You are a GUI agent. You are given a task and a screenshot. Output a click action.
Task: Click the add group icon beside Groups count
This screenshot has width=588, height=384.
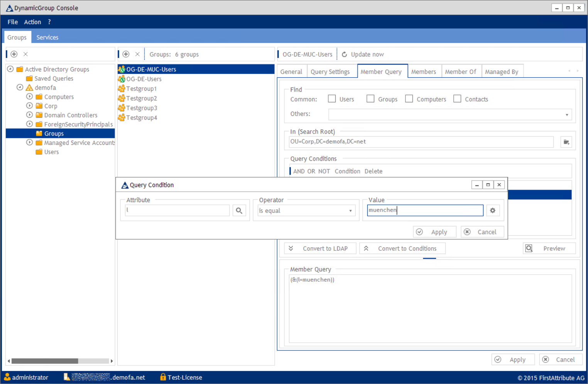(126, 54)
